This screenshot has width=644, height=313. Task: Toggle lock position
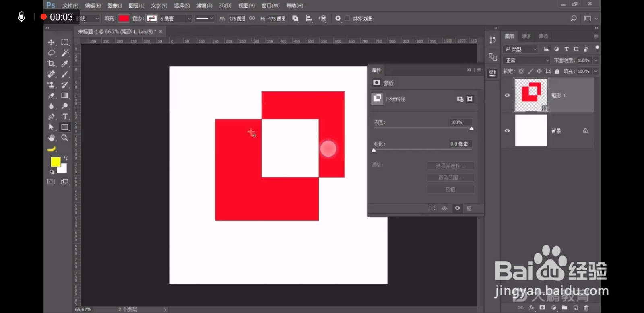539,71
